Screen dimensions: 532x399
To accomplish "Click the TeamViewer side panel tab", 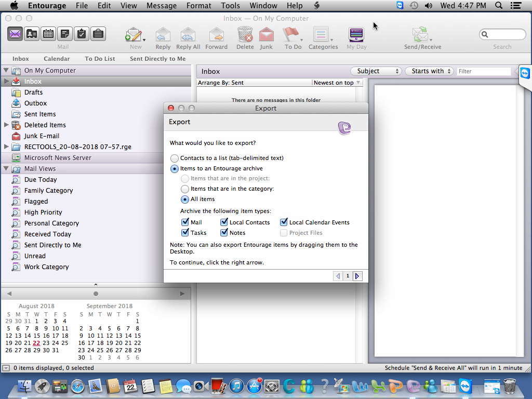I will 525,73.
